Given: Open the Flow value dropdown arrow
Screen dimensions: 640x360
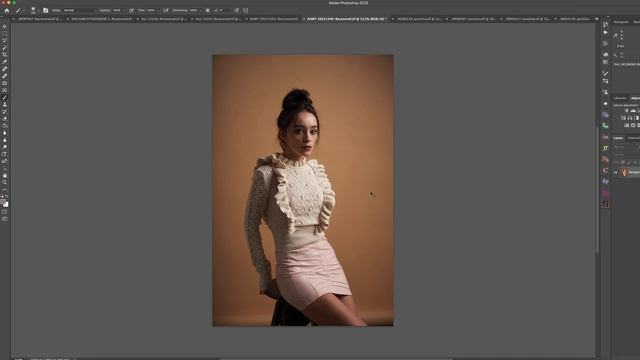Looking at the screenshot, I should (159, 10).
